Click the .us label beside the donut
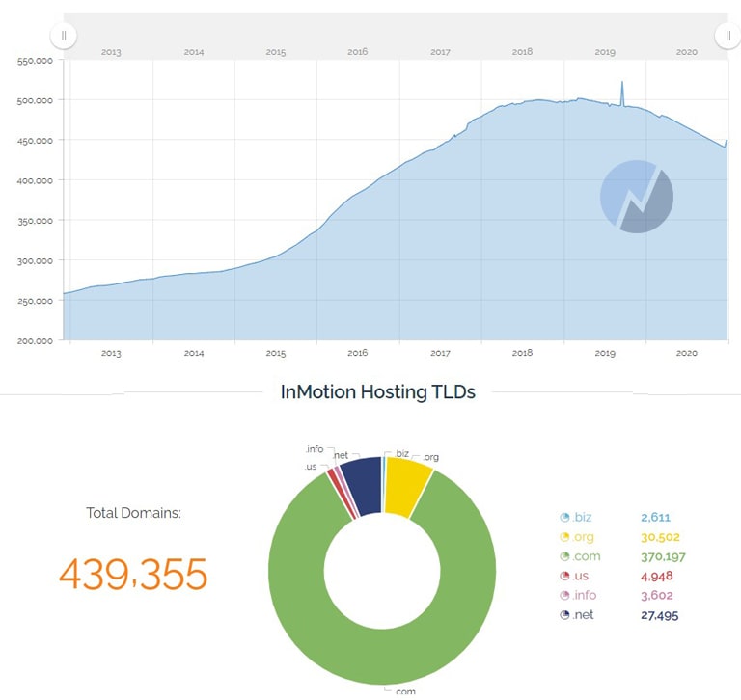Image resolution: width=741 pixels, height=700 pixels. (x=311, y=467)
